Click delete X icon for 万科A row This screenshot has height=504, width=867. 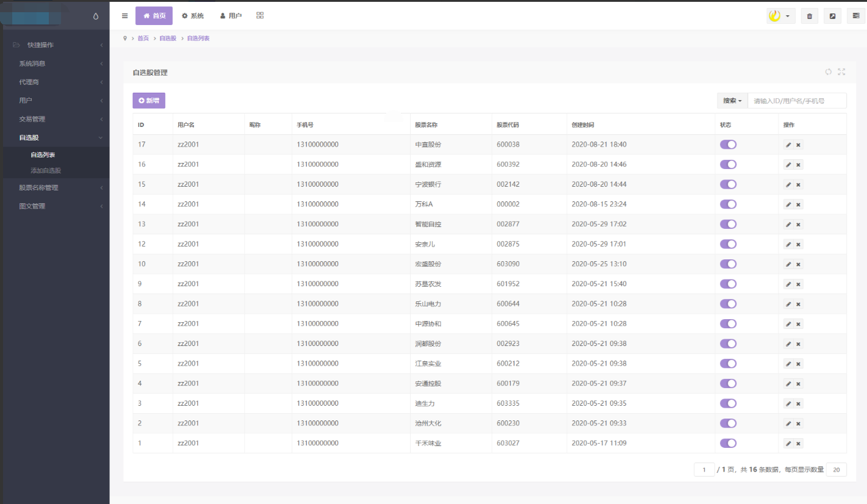[x=798, y=204]
